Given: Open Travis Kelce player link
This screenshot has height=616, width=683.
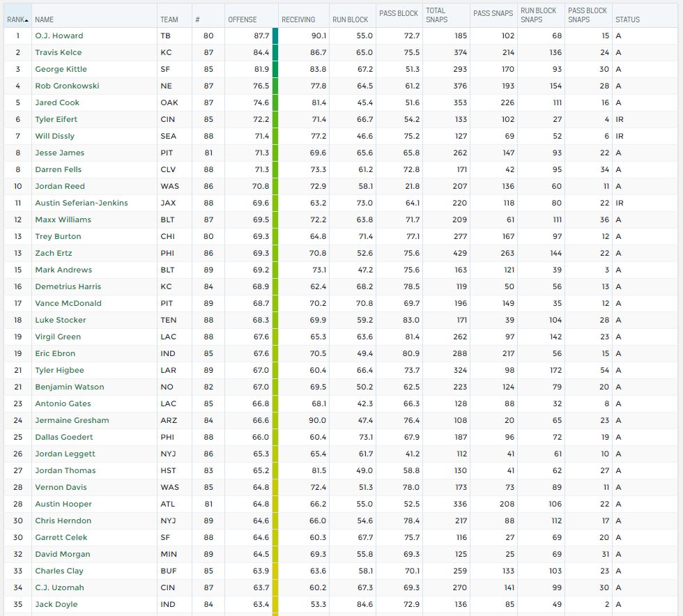Looking at the screenshot, I should point(59,52).
